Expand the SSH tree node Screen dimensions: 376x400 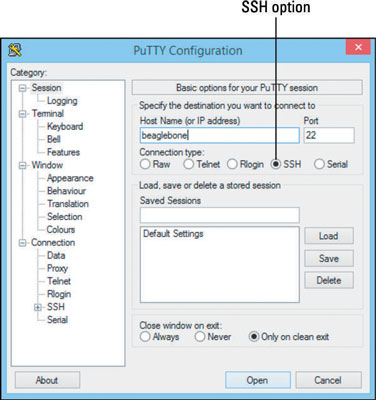pyautogui.click(x=38, y=307)
